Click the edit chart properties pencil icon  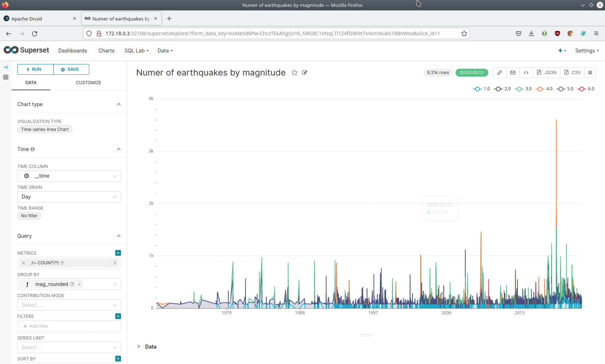coord(305,73)
